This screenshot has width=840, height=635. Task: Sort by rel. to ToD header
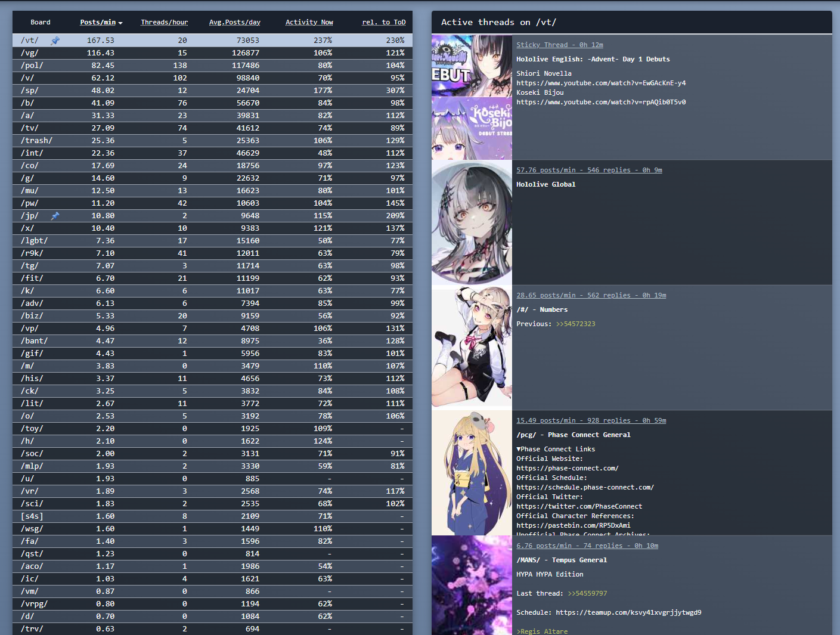coord(384,23)
